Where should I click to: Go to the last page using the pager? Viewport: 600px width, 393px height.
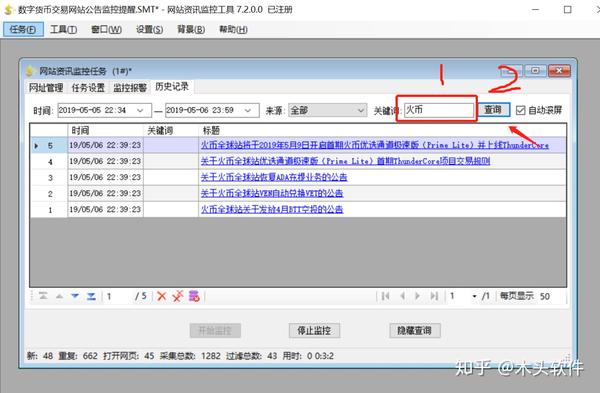(x=434, y=296)
